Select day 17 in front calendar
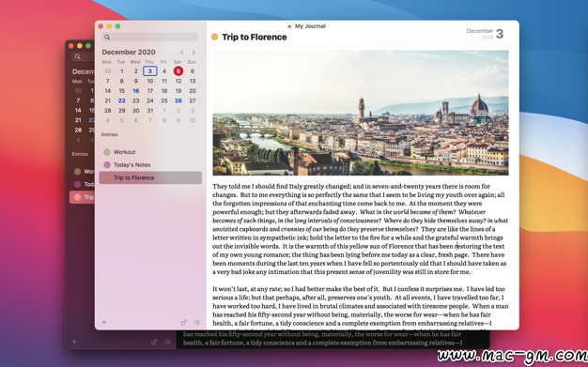Screen dimensions: 588x367 (150, 91)
